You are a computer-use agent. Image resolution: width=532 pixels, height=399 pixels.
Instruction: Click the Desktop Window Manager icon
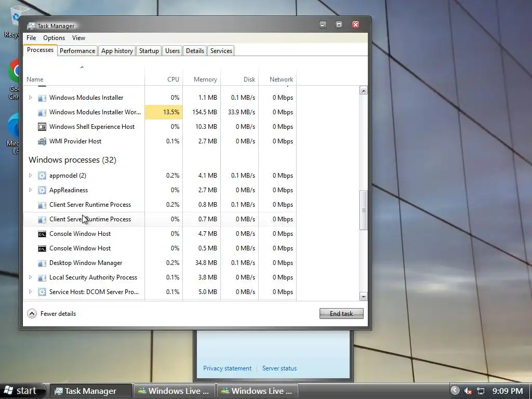point(42,263)
